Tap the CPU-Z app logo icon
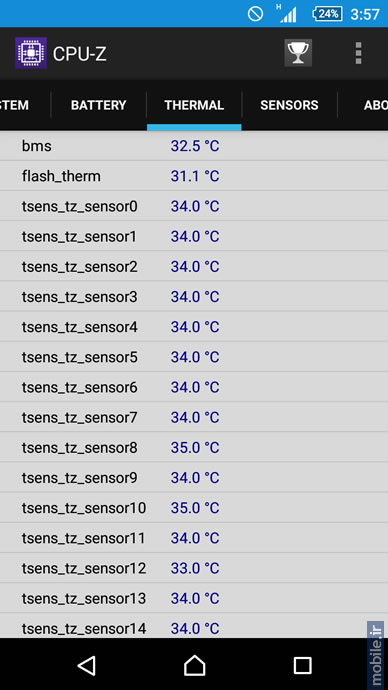 click(x=31, y=53)
